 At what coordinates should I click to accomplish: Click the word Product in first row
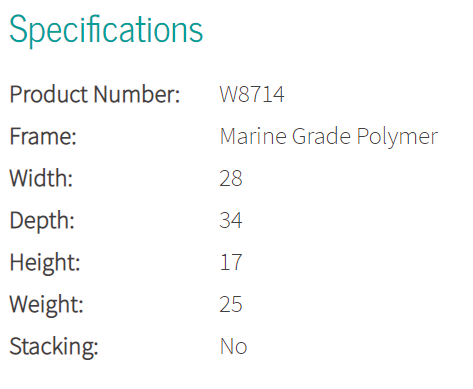49,94
